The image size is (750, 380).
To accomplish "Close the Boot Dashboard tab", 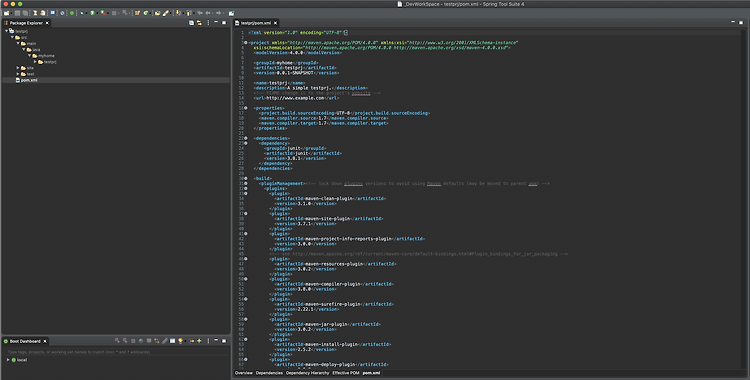I will pyautogui.click(x=44, y=341).
